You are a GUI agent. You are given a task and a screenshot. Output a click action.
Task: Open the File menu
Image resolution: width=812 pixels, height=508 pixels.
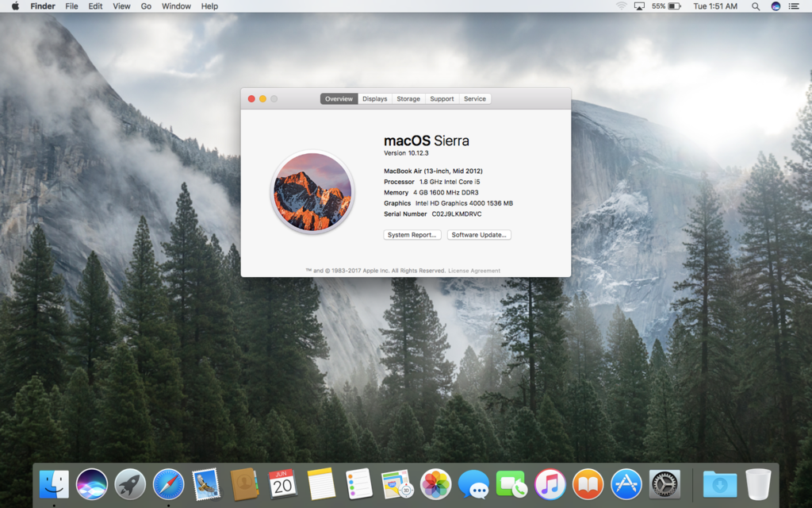point(71,6)
